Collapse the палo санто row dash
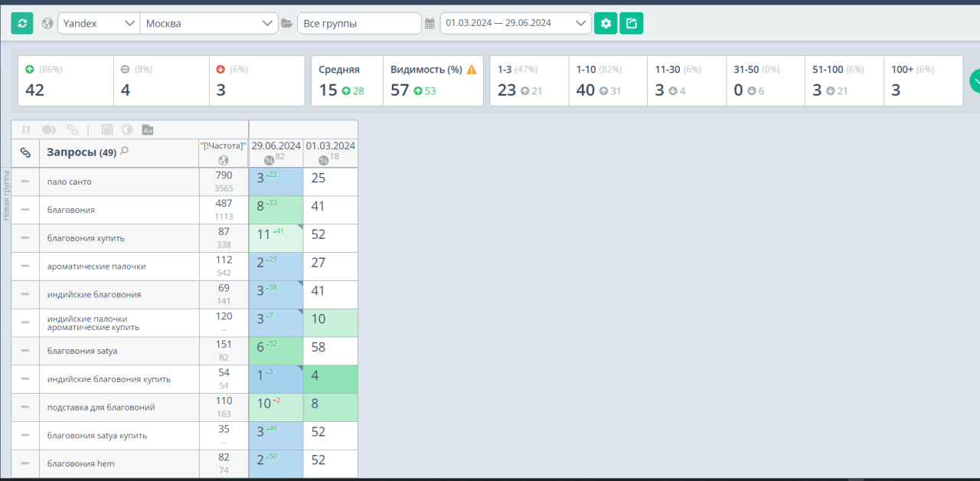Screen dimensions: 980x481 coord(25,182)
